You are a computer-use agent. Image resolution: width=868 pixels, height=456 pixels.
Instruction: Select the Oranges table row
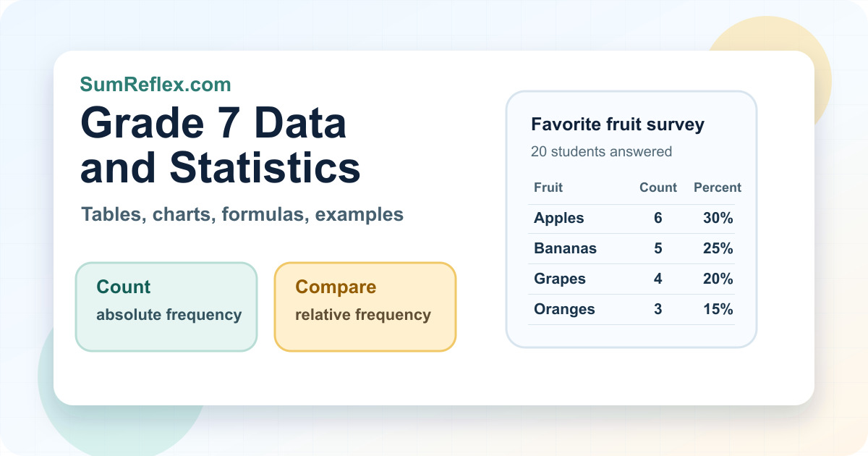(631, 310)
